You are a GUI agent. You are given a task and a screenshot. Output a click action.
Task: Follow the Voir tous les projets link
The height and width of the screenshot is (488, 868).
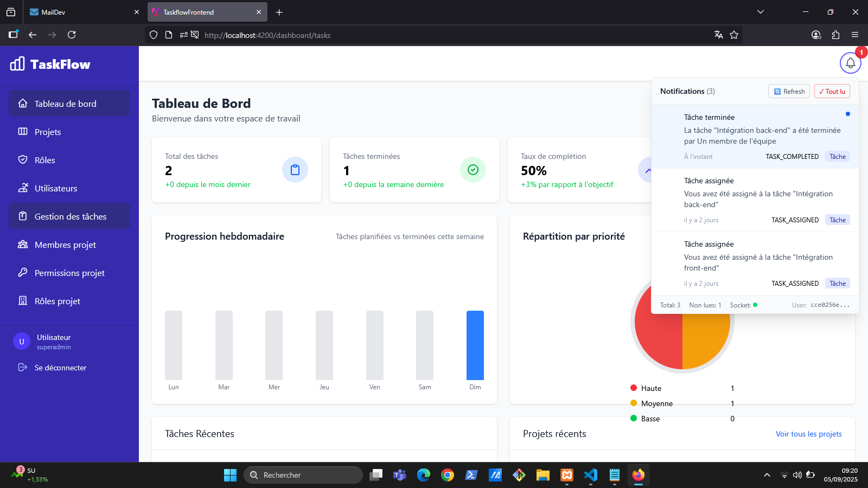(809, 434)
